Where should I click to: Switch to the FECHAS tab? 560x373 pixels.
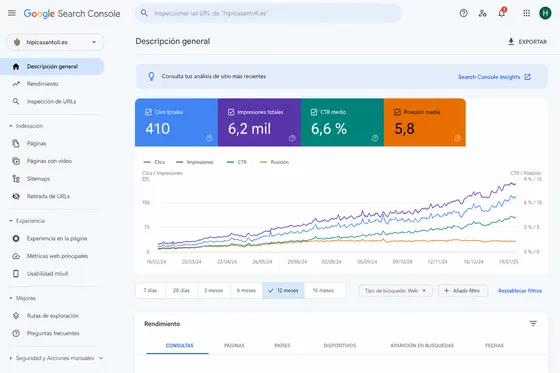494,345
